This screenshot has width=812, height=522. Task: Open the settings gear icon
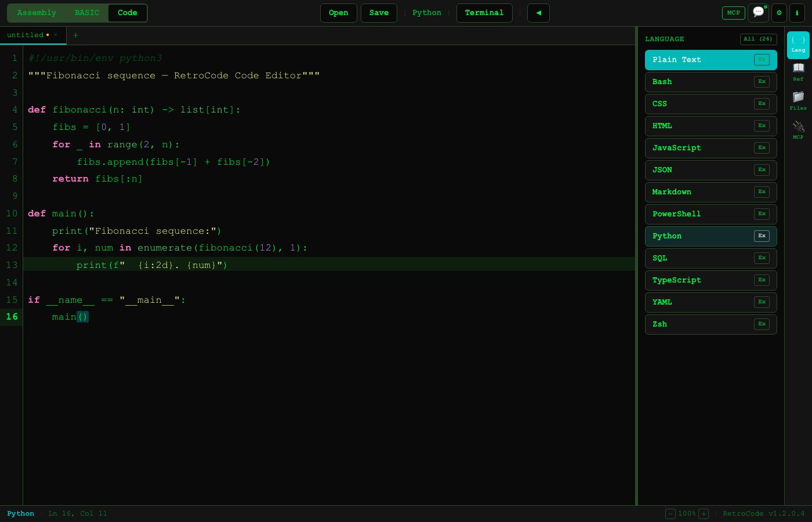coord(779,13)
